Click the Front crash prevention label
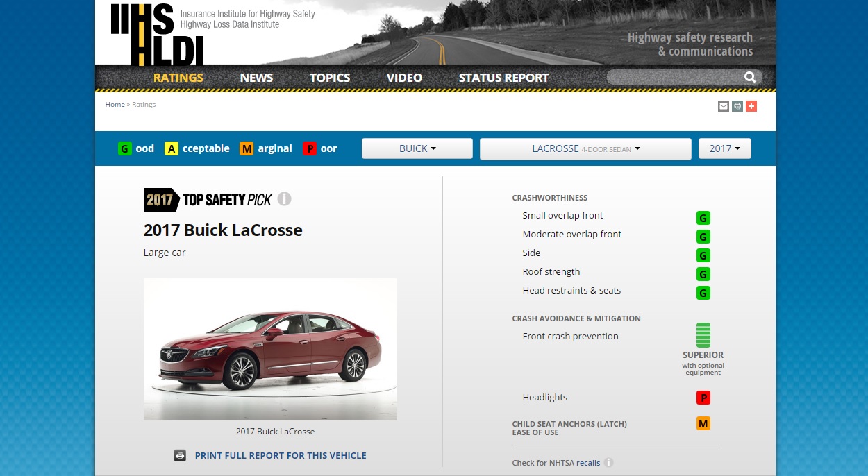Screen dimensions: 868x476 tap(571, 337)
